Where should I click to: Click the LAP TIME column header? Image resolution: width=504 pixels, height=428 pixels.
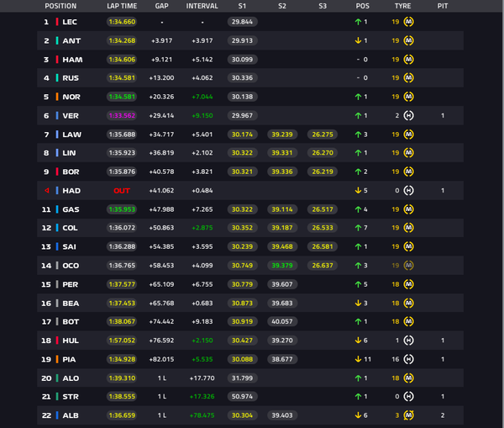122,6
